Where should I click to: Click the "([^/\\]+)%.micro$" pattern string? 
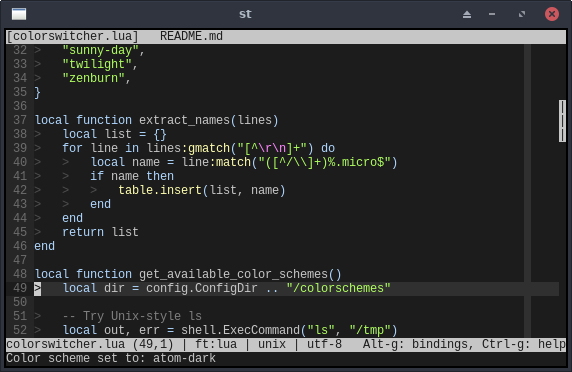[x=324, y=162]
